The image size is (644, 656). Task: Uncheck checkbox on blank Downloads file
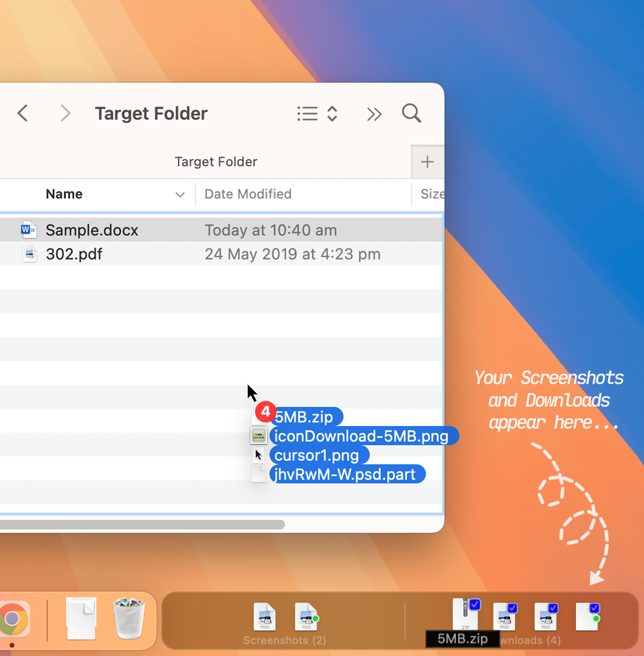tap(595, 608)
